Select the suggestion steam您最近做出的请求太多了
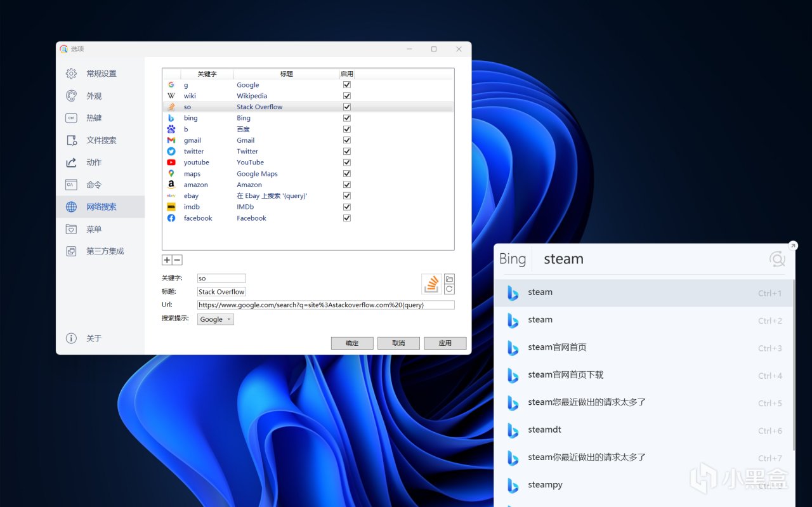This screenshot has height=507, width=812. pos(643,402)
